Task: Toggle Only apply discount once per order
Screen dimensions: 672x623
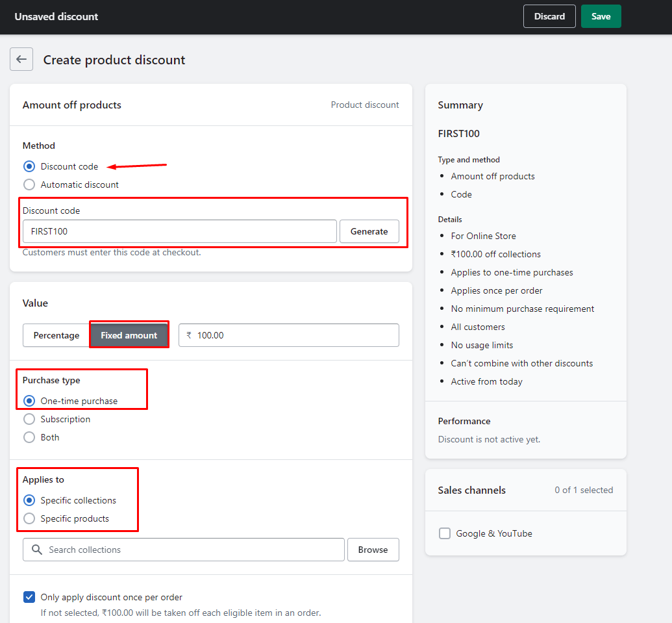Action: tap(29, 597)
